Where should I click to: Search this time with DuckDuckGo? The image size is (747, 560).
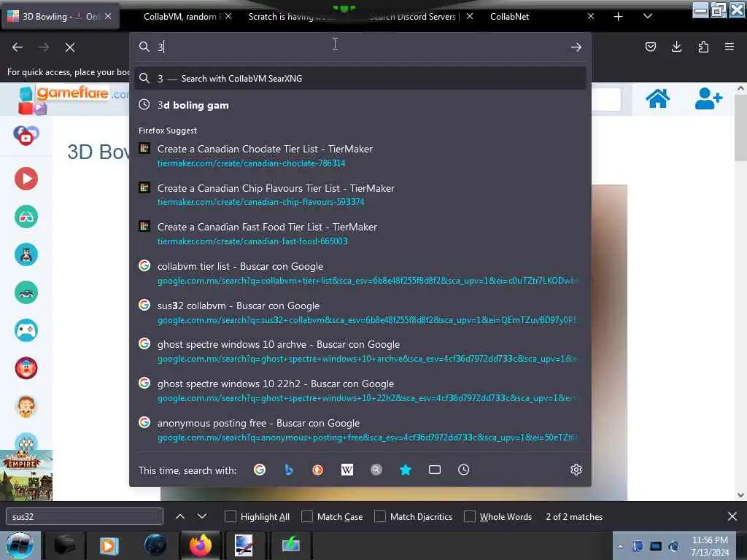318,470
